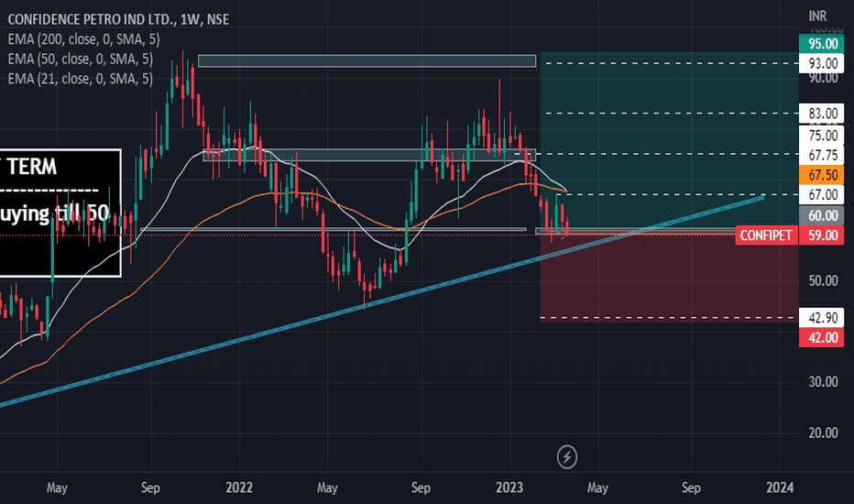Viewport: 854px width, 504px height.
Task: Click the 20.00 label on price scale
Action: point(823,433)
